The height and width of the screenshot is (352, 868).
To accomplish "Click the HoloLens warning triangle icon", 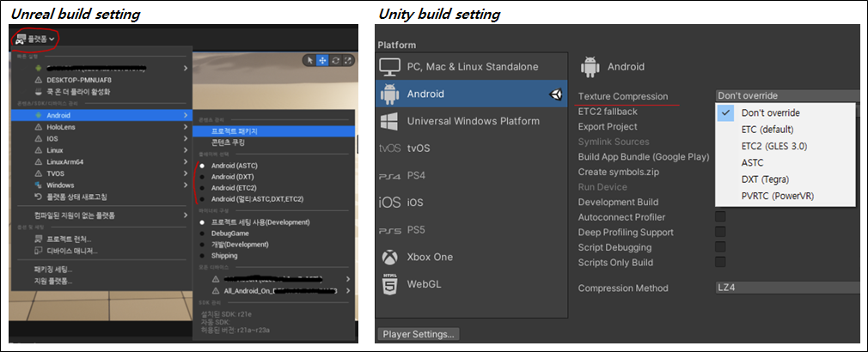I will tap(38, 127).
